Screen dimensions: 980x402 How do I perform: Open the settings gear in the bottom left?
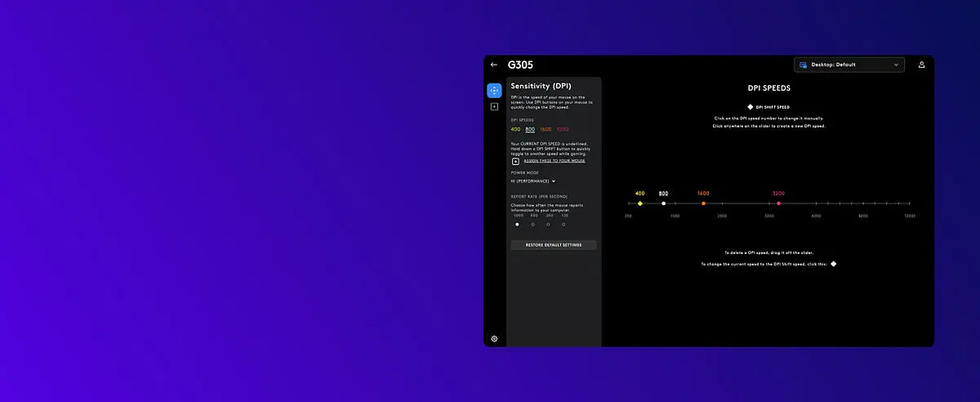click(x=494, y=338)
